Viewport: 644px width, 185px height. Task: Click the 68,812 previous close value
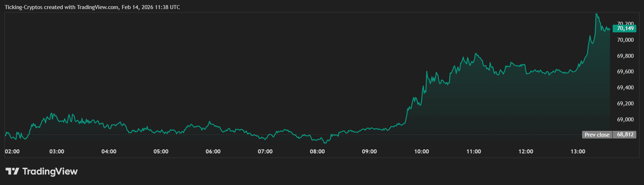(x=625, y=135)
